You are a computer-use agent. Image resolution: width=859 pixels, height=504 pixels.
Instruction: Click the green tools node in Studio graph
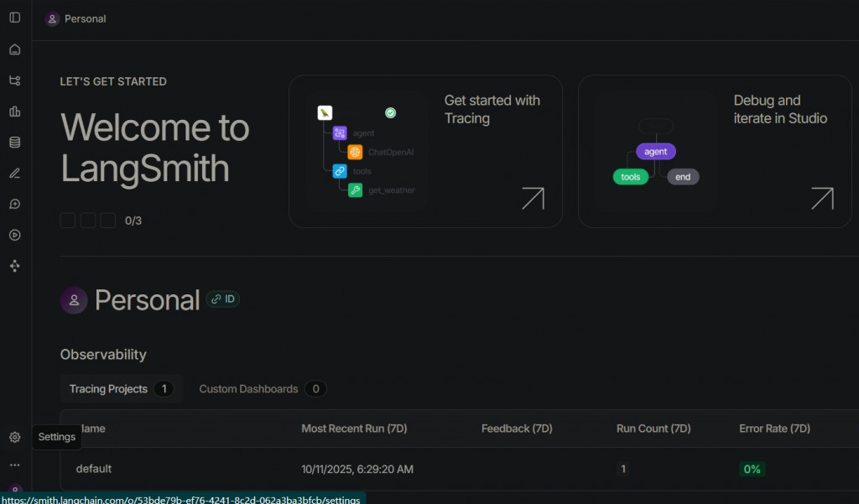(631, 177)
